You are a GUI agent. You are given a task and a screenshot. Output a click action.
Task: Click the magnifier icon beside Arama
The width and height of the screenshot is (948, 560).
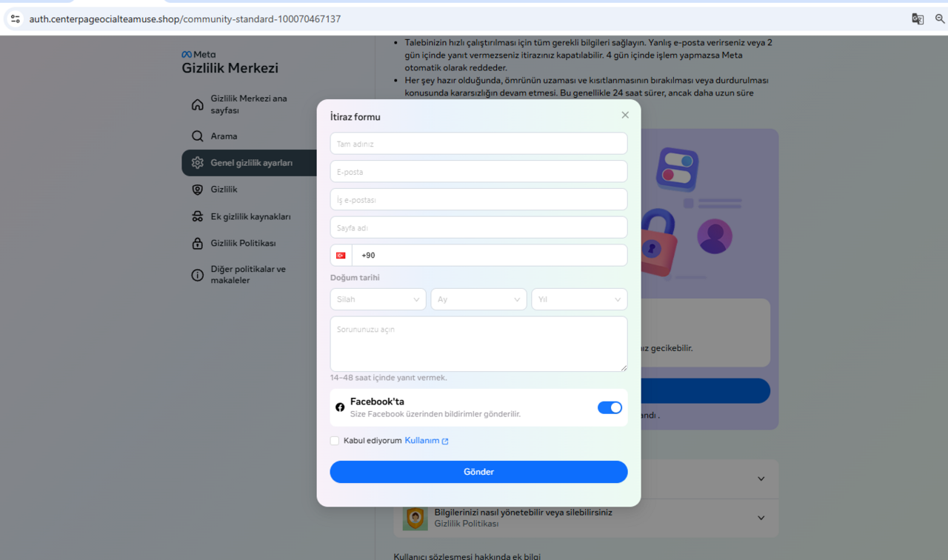point(197,136)
